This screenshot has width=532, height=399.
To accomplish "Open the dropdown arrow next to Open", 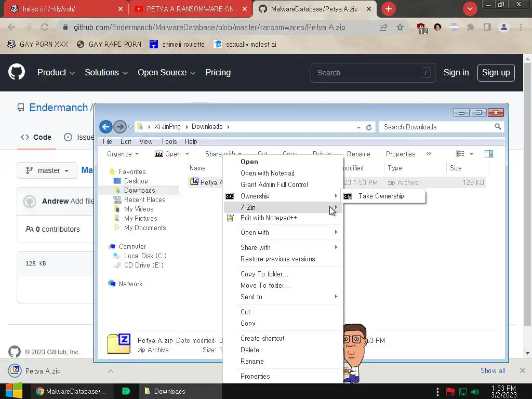I will 187,154.
